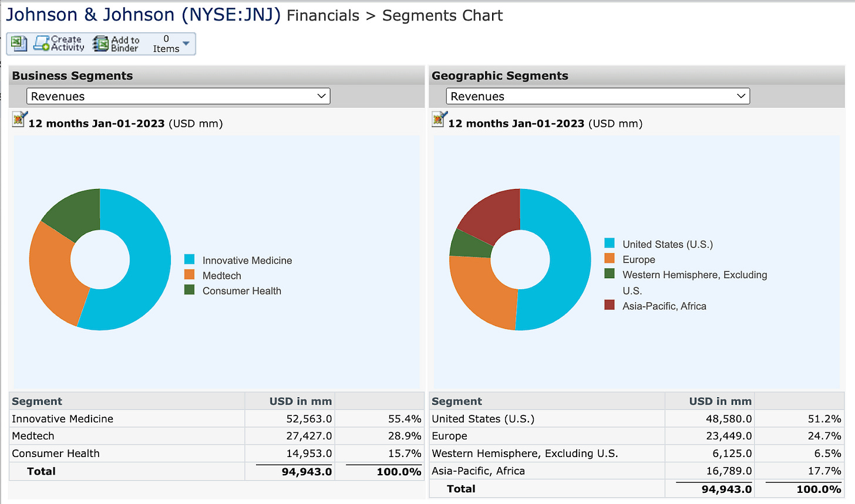
Task: Click the Medtech legend color swatch
Action: pos(189,275)
